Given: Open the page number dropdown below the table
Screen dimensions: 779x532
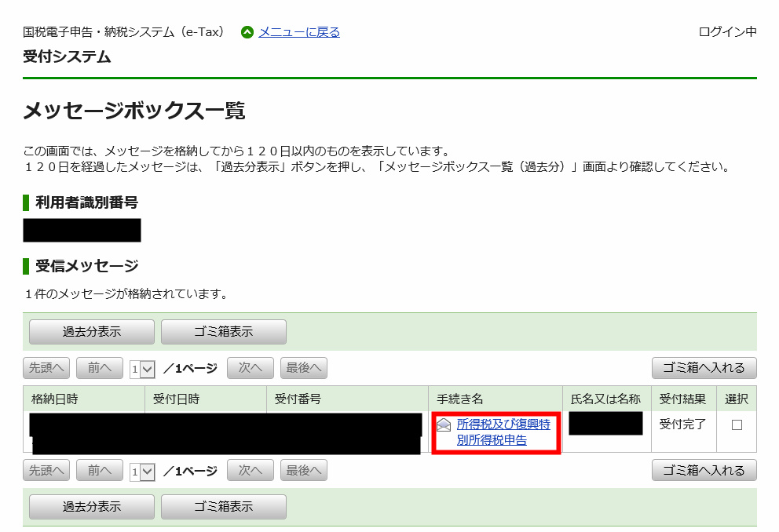Looking at the screenshot, I should (142, 472).
